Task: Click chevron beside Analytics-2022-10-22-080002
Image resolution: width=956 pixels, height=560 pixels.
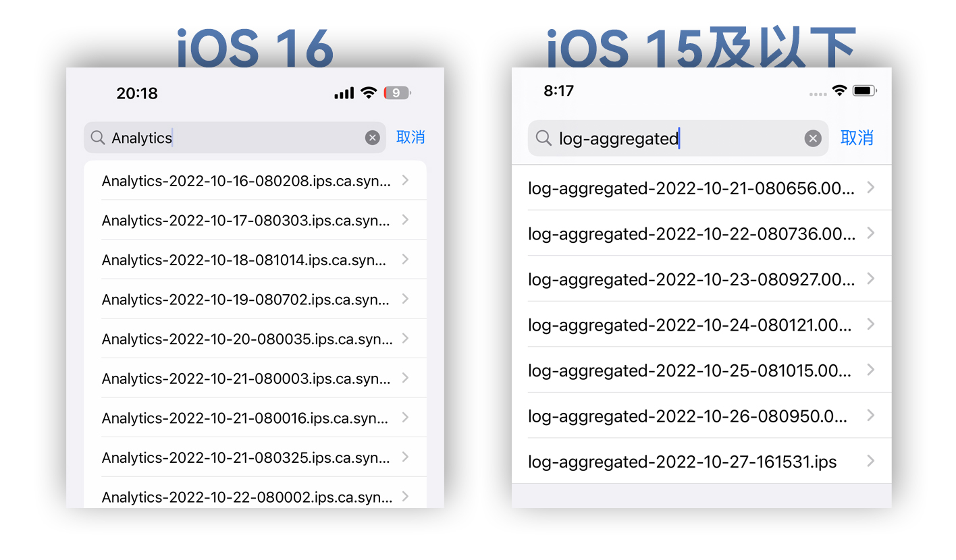Action: point(405,496)
